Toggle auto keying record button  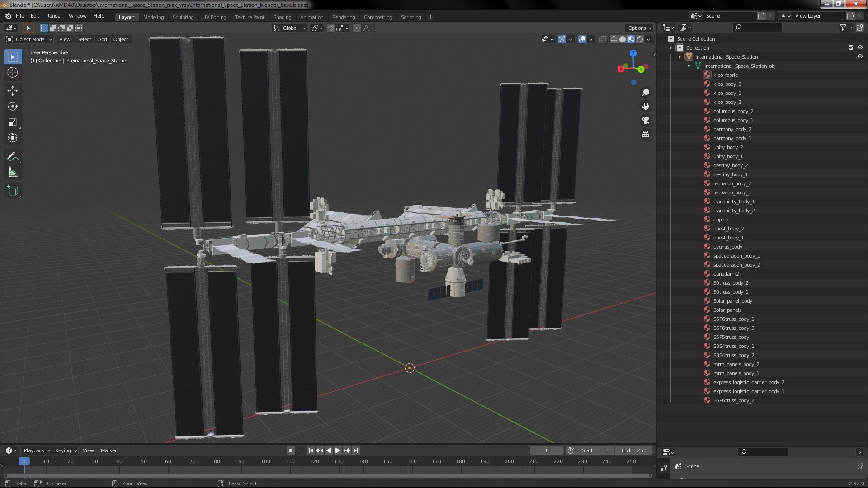[291, 450]
